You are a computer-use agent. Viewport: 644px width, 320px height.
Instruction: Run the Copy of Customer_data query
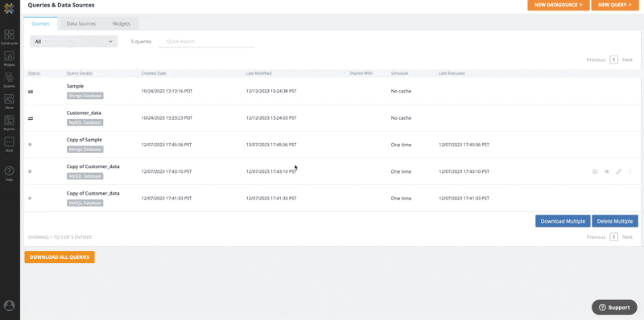(595, 171)
